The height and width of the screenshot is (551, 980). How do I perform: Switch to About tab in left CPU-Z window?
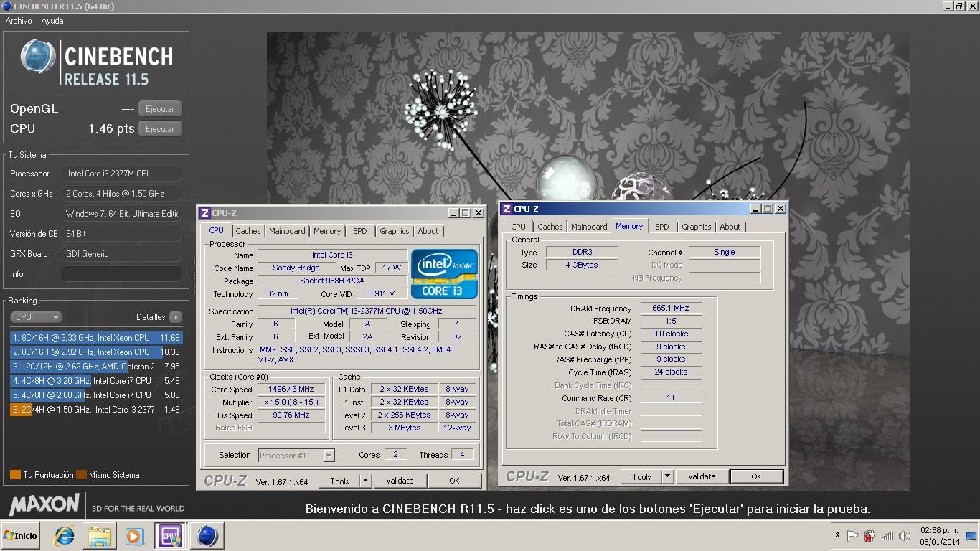pyautogui.click(x=428, y=231)
